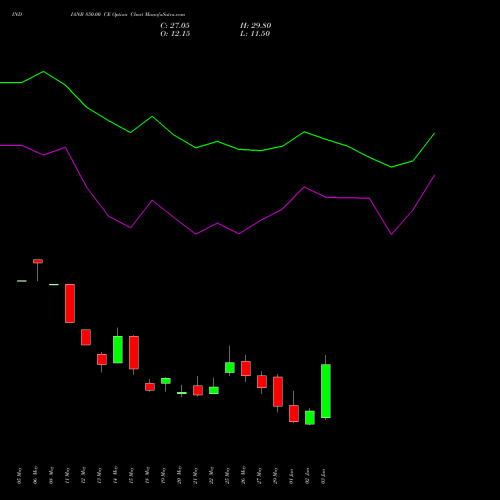Click the '29 May' date label
Image resolution: width=500 pixels, height=500 pixels.
(276, 476)
